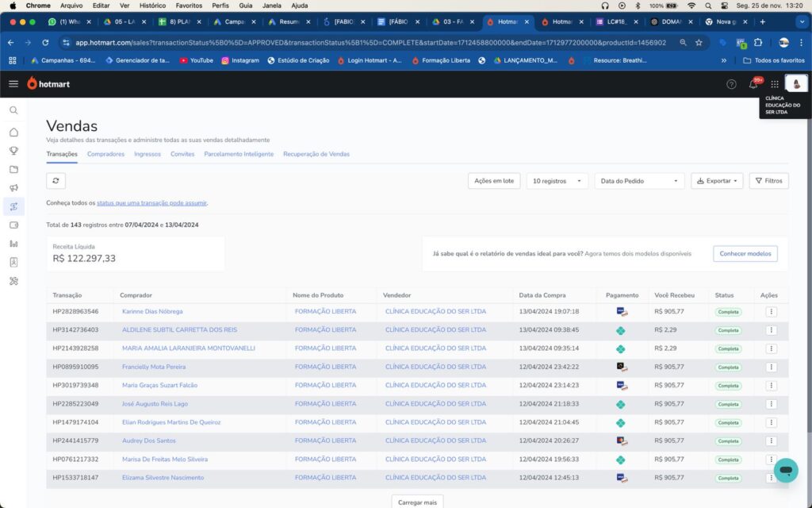
Task: Select the Transações tab
Action: [62, 154]
